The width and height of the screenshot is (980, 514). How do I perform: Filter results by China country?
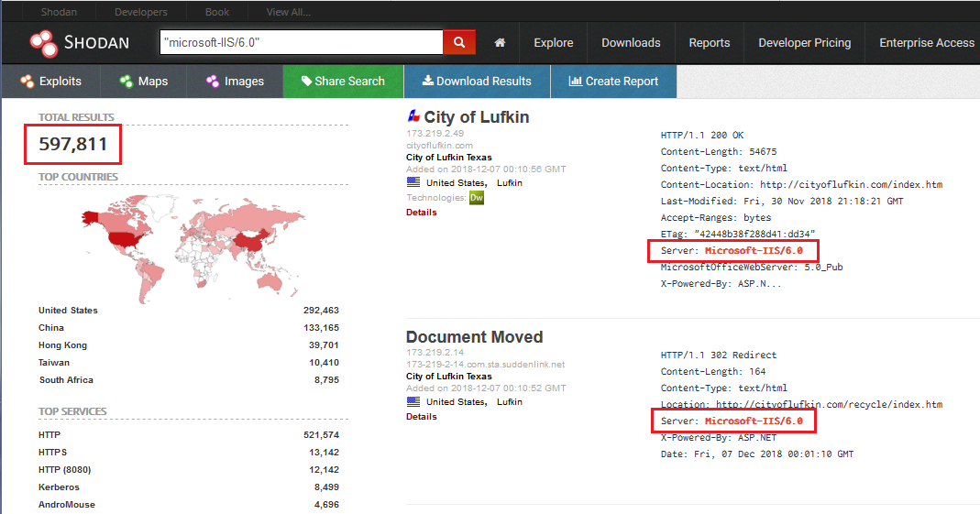(x=51, y=328)
